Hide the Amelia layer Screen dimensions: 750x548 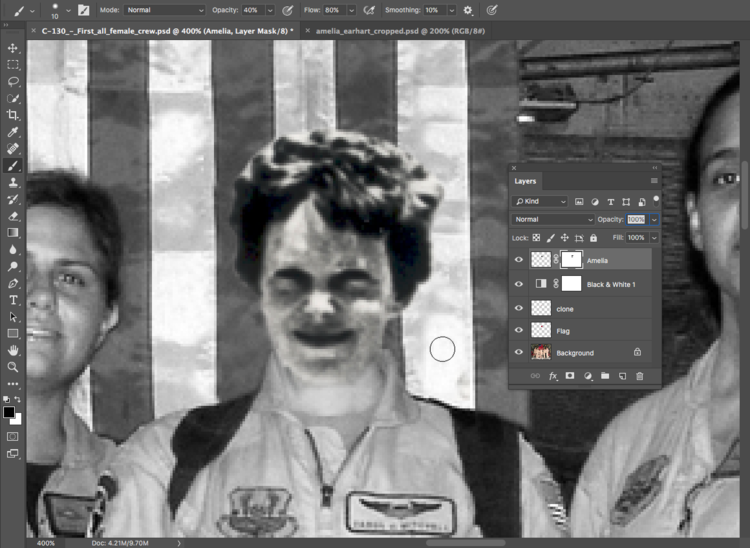coord(518,260)
